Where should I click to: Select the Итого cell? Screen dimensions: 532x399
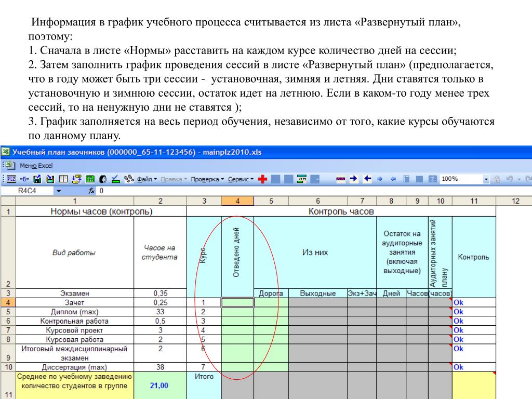tap(204, 385)
